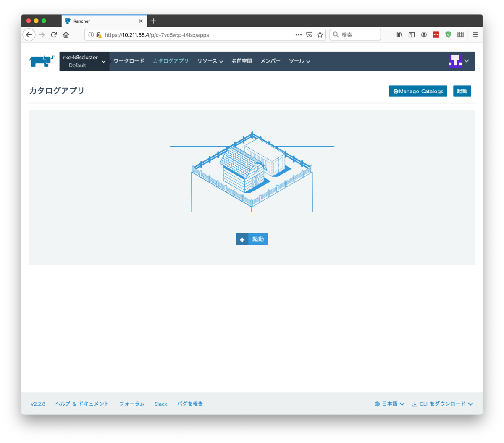Expand the 日本語 language selector
This screenshot has width=504, height=443.
click(389, 404)
